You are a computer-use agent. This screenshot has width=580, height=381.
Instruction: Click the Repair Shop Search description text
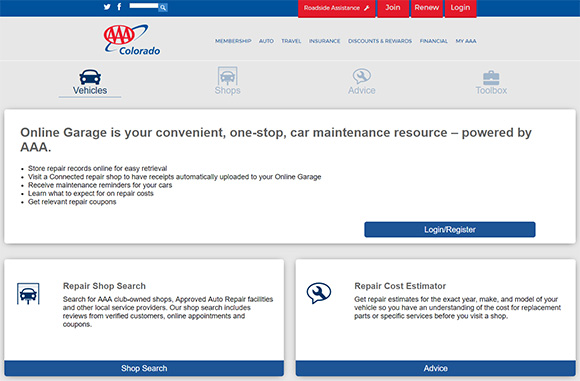168,312
